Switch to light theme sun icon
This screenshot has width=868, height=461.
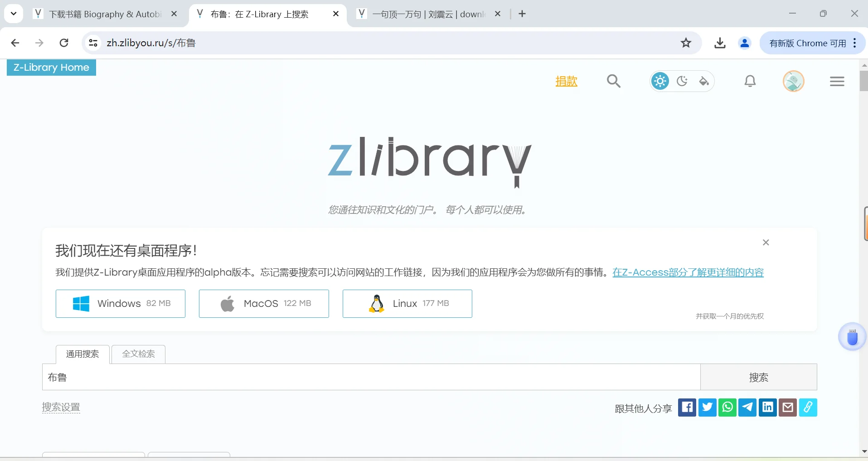click(x=660, y=81)
